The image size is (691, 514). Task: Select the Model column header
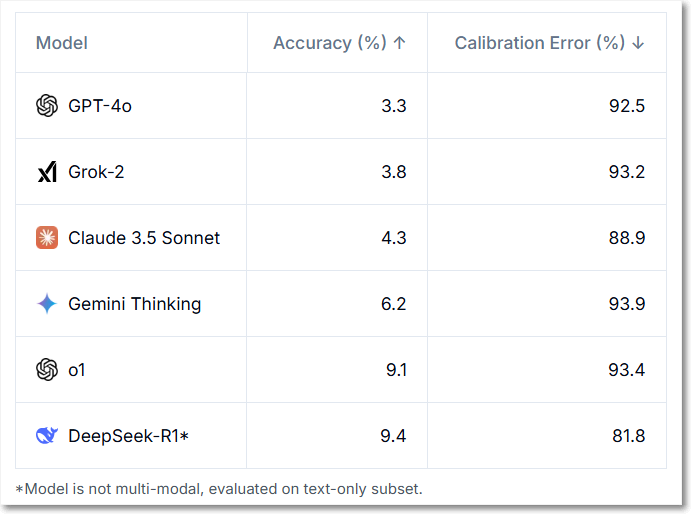coord(62,43)
